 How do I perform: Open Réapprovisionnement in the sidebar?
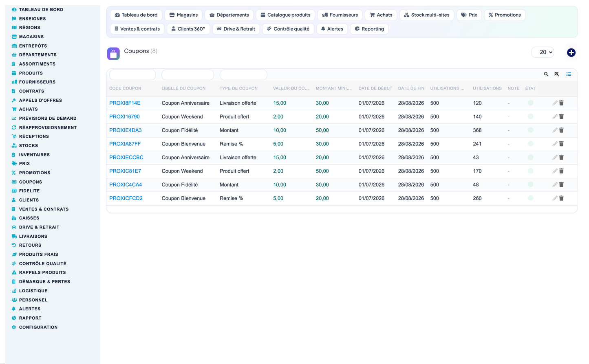(x=48, y=127)
